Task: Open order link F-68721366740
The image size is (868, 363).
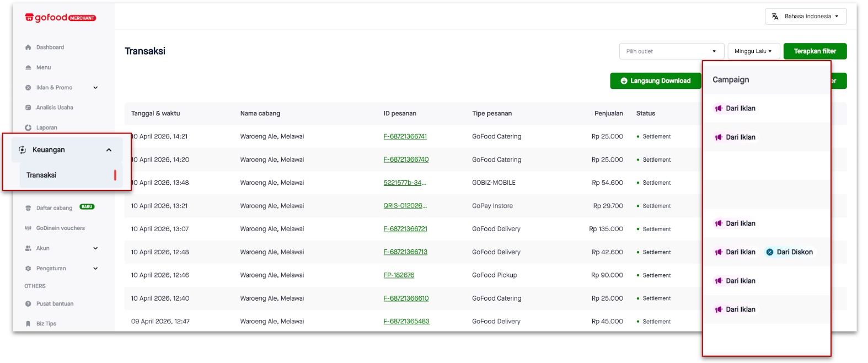Action: pyautogui.click(x=406, y=160)
